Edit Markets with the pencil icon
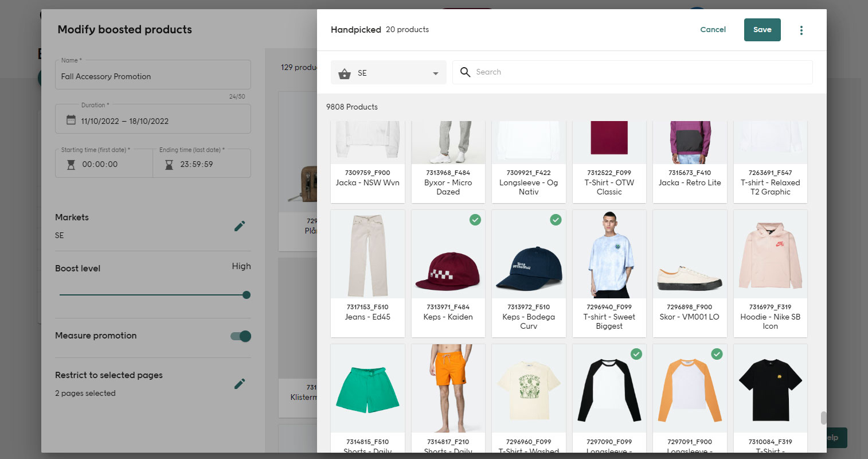This screenshot has height=459, width=868. [x=240, y=226]
